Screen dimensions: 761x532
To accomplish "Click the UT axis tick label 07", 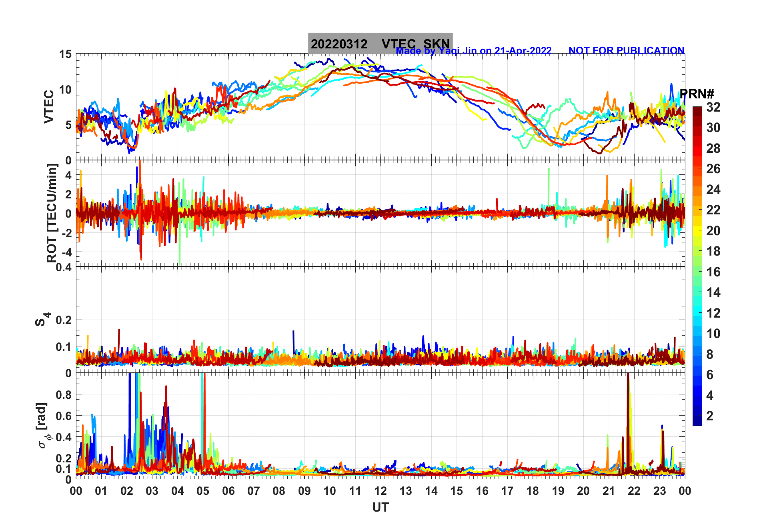I will [254, 491].
